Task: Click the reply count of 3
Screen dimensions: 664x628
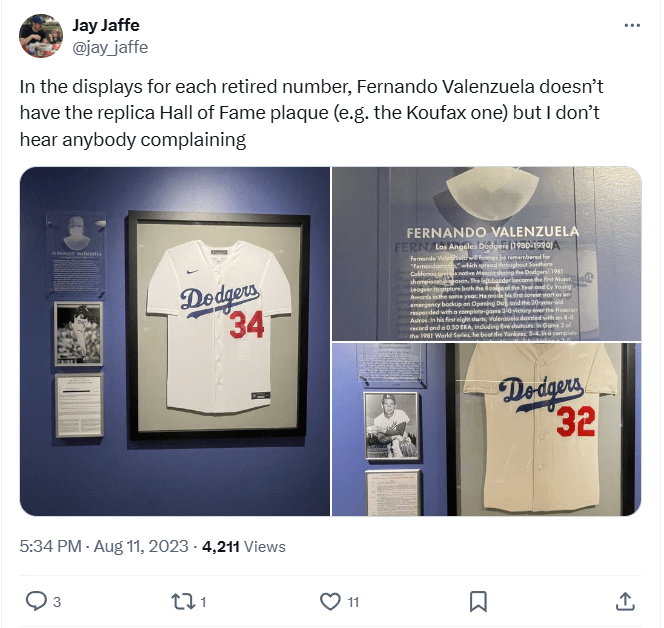Action: click(57, 602)
